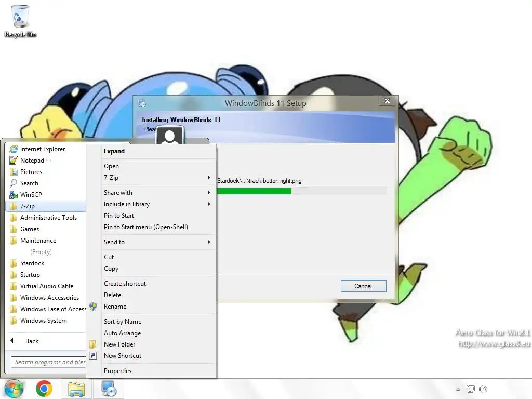532x399 pixels.
Task: Click the 7-Zip folder icon in programs list
Action: [14, 206]
